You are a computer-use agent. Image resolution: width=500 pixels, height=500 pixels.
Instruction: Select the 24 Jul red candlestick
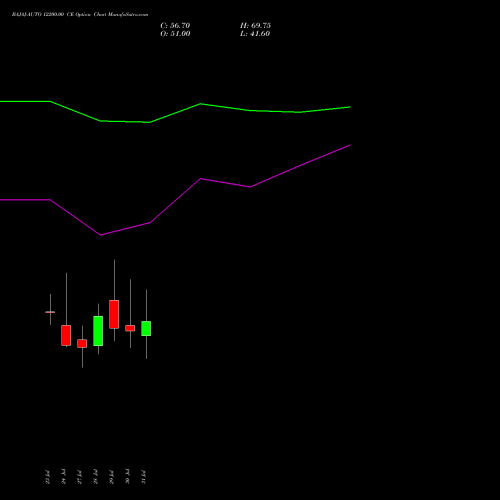pyautogui.click(x=66, y=335)
